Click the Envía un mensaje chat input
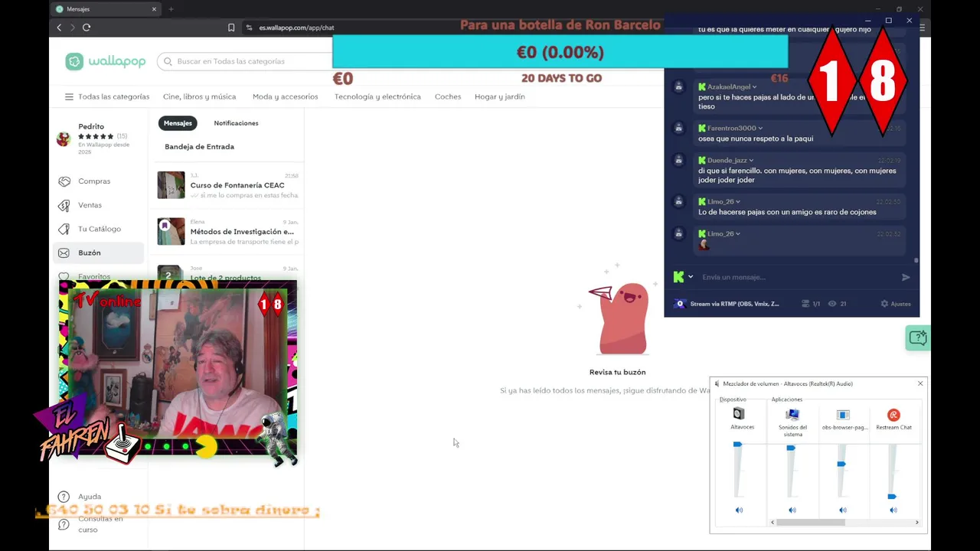980x551 pixels. point(796,277)
